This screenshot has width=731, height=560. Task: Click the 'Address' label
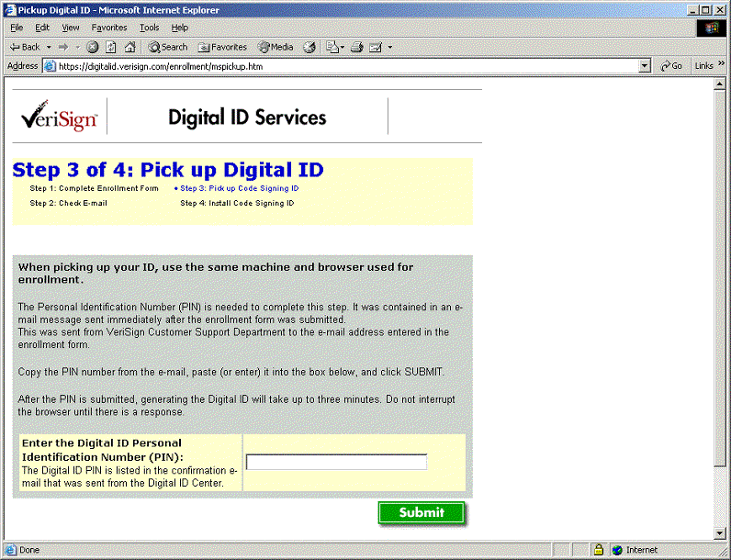[22, 66]
